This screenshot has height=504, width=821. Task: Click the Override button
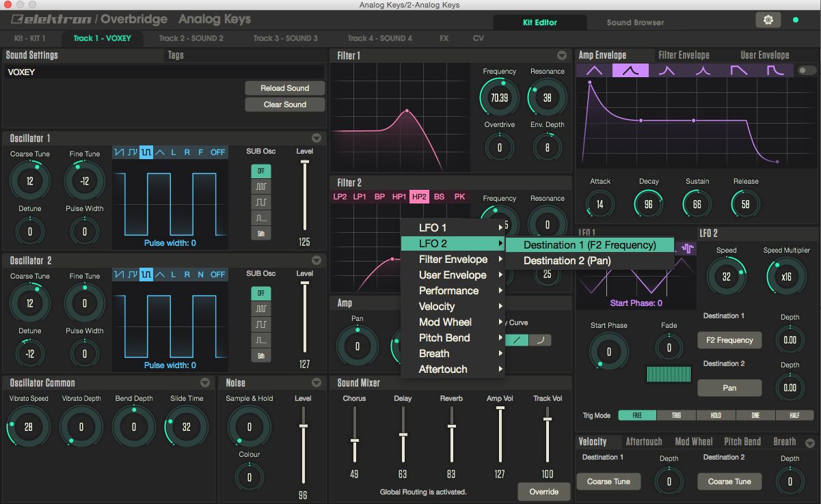[544, 492]
